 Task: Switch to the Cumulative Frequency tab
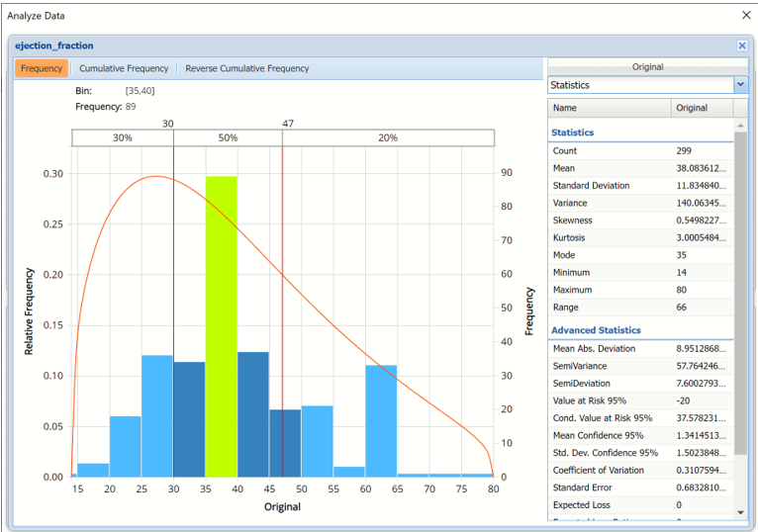pos(124,68)
